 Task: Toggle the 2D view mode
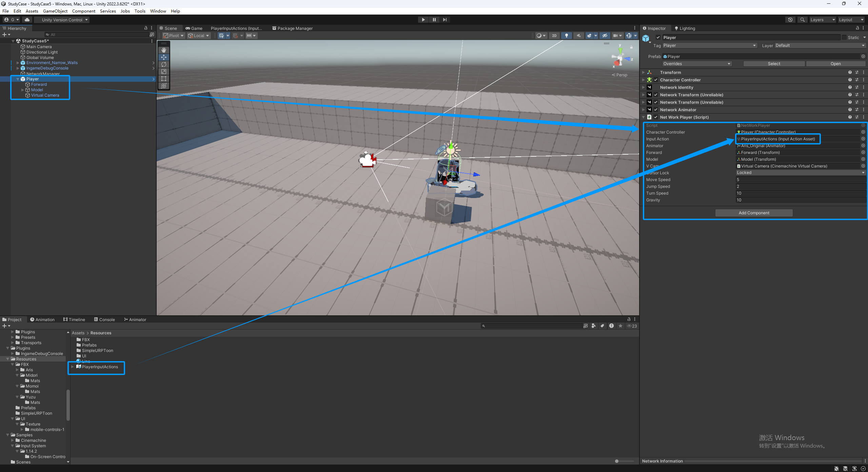tap(554, 36)
